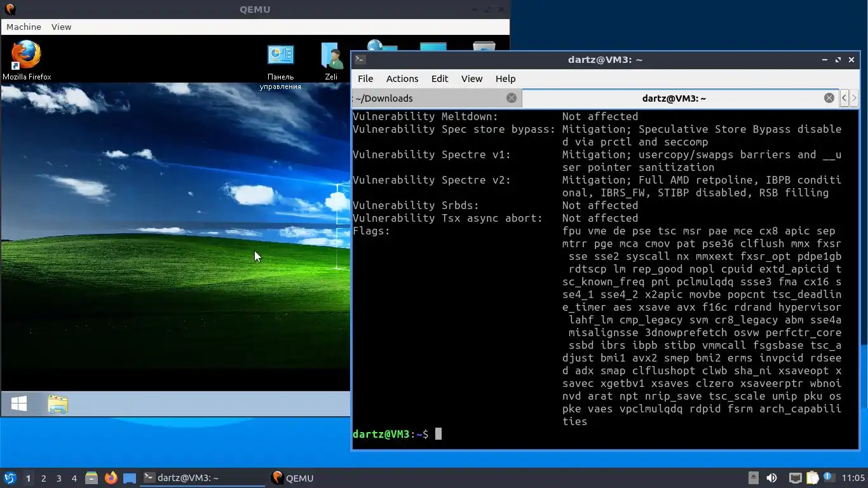This screenshot has width=868, height=488.
Task: Click the terminal window title bar text
Action: [605, 60]
